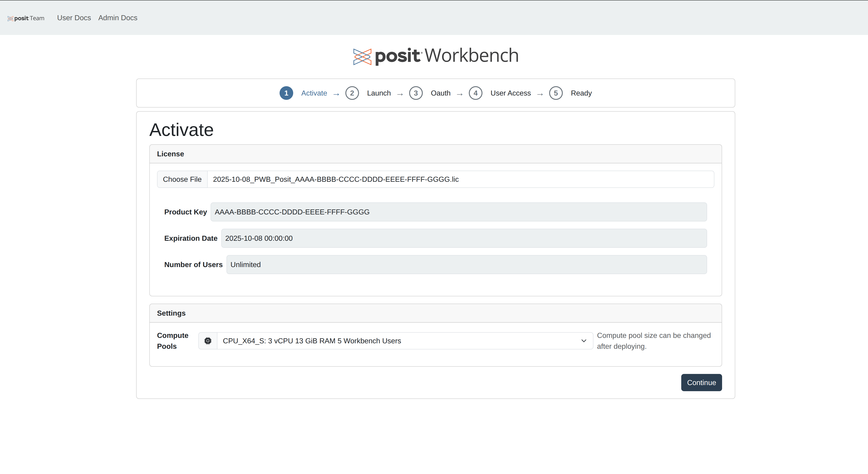Select step 1 circle icon

[x=286, y=93]
